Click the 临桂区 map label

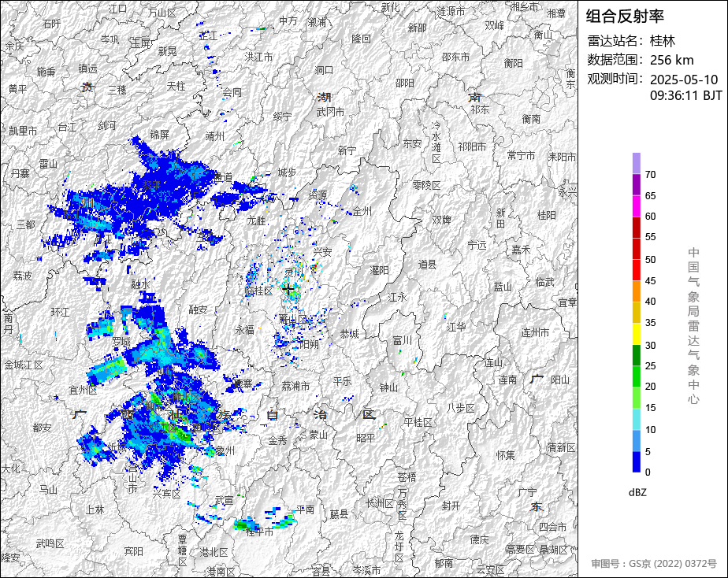[x=259, y=291]
